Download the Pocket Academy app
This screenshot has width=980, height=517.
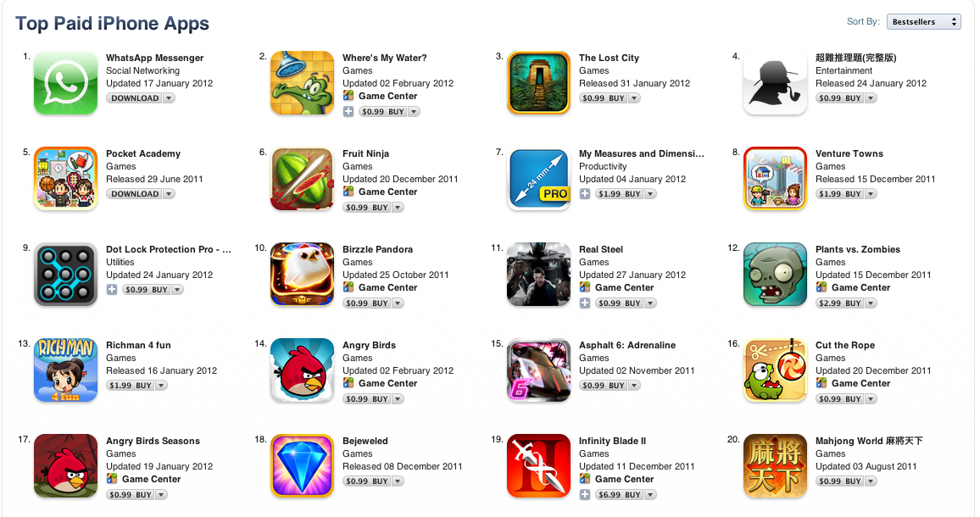135,194
